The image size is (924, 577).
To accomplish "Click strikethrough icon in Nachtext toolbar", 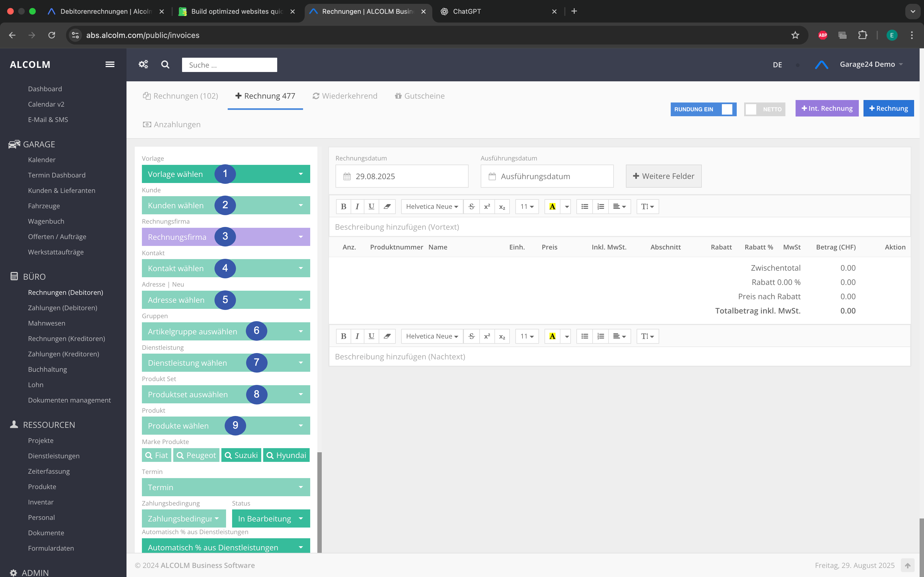I will pos(472,336).
